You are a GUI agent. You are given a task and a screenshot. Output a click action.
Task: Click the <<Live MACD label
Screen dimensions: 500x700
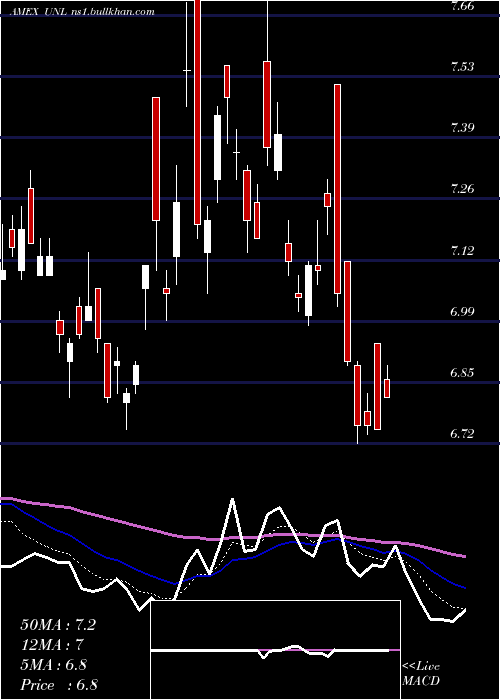[421, 674]
